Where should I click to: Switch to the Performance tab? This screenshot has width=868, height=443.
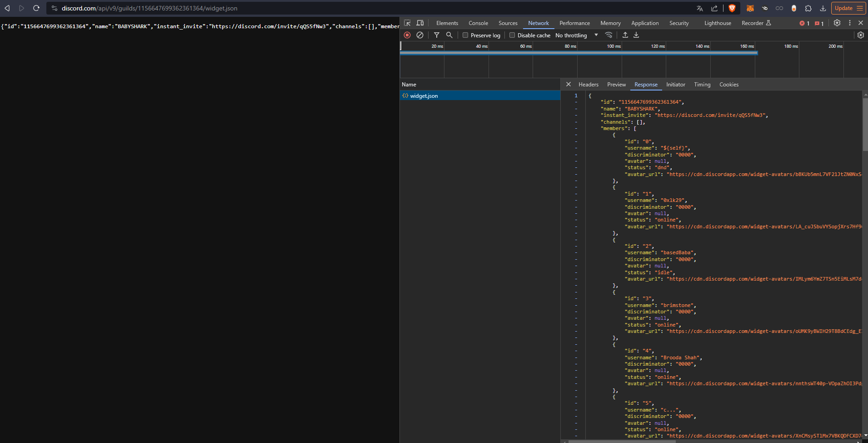coord(575,23)
